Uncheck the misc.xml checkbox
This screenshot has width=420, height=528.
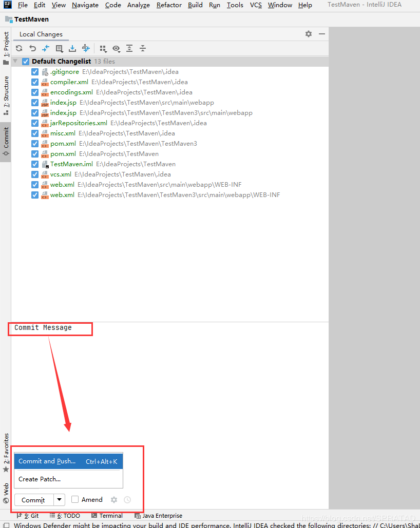click(x=35, y=133)
